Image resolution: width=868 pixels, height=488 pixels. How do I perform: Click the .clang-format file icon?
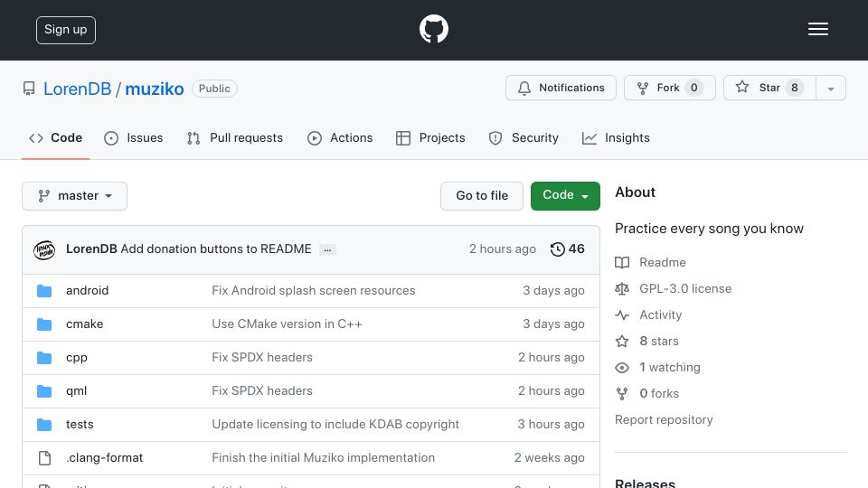tap(44, 458)
